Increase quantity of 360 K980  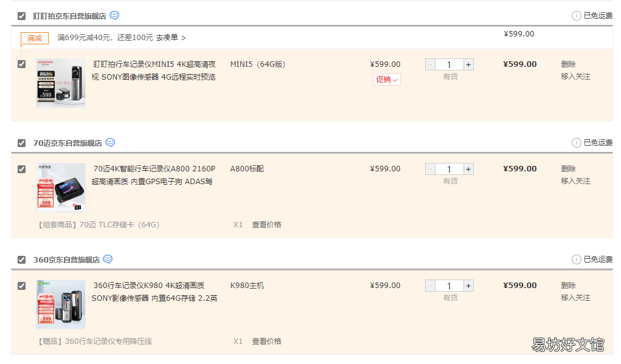(x=468, y=286)
